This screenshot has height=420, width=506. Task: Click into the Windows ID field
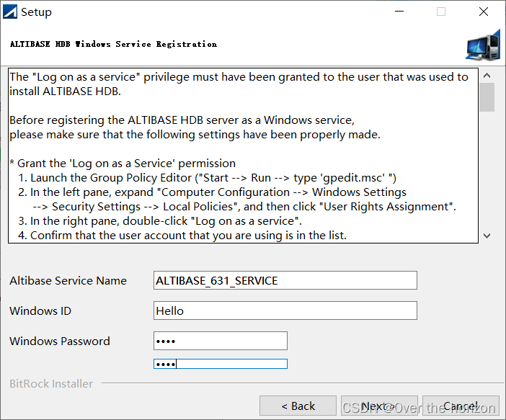[x=285, y=310]
